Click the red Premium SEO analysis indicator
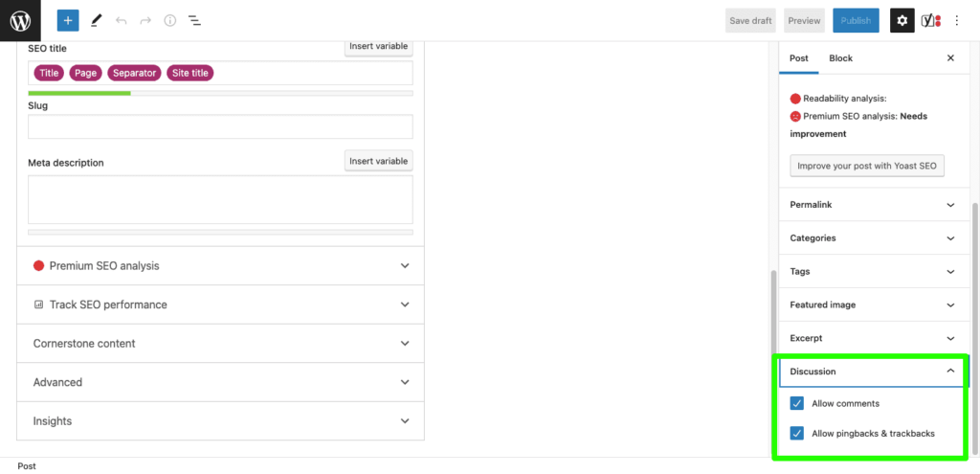Image resolution: width=980 pixels, height=474 pixels. [x=38, y=266]
